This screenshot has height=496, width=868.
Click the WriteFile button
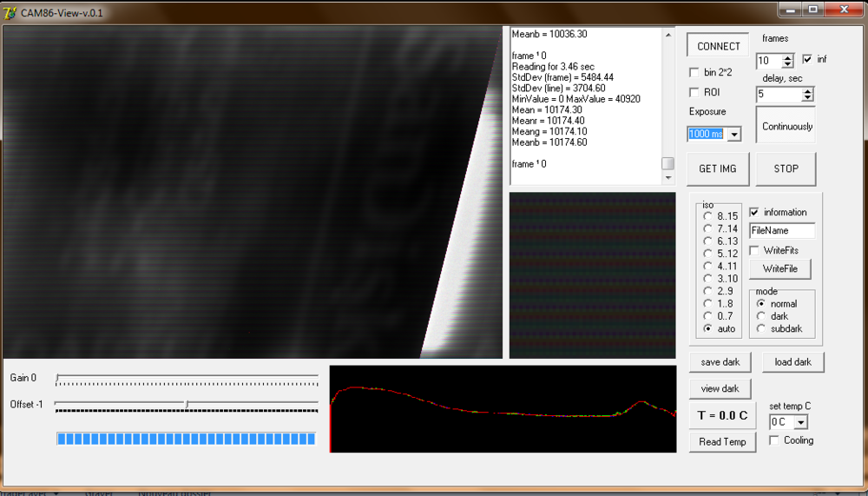780,268
